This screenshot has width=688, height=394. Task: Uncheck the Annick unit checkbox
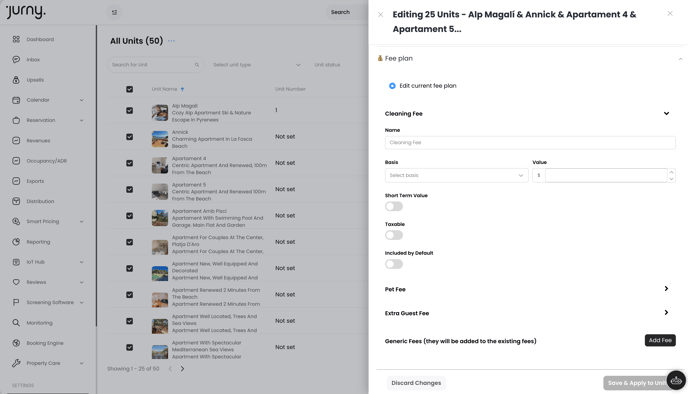[129, 137]
